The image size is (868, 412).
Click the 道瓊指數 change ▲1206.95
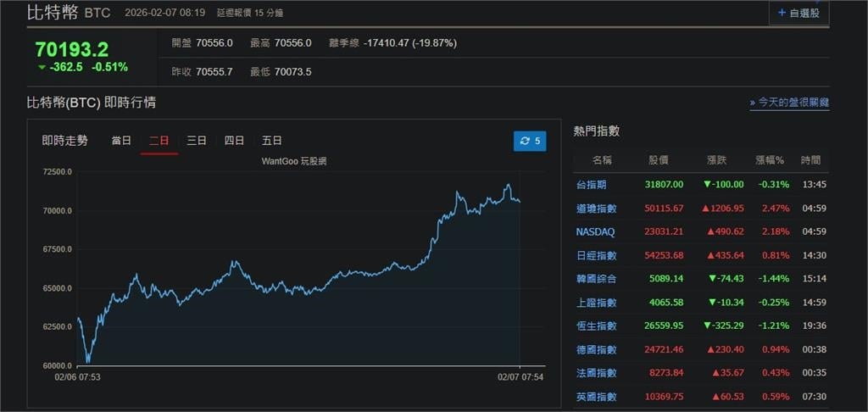pyautogui.click(x=722, y=209)
